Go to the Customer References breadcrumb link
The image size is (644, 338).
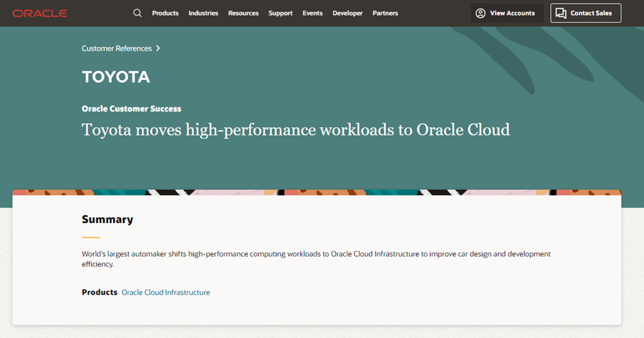point(116,48)
